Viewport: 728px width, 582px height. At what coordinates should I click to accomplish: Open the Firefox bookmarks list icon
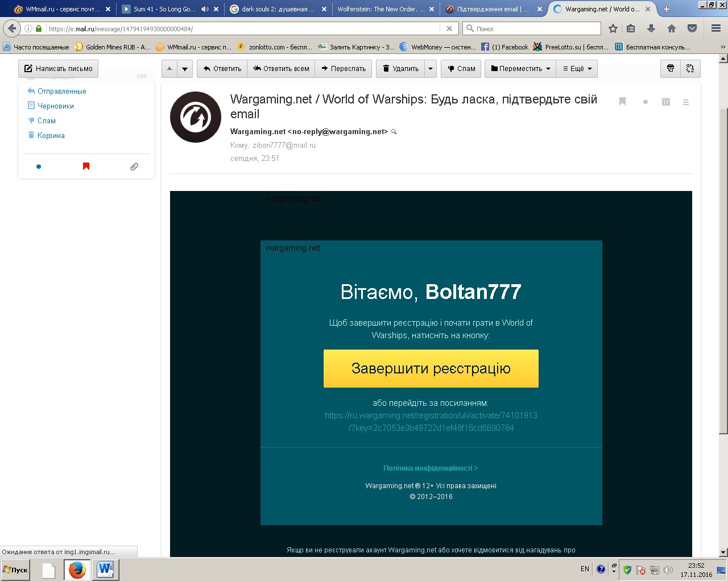click(x=631, y=28)
